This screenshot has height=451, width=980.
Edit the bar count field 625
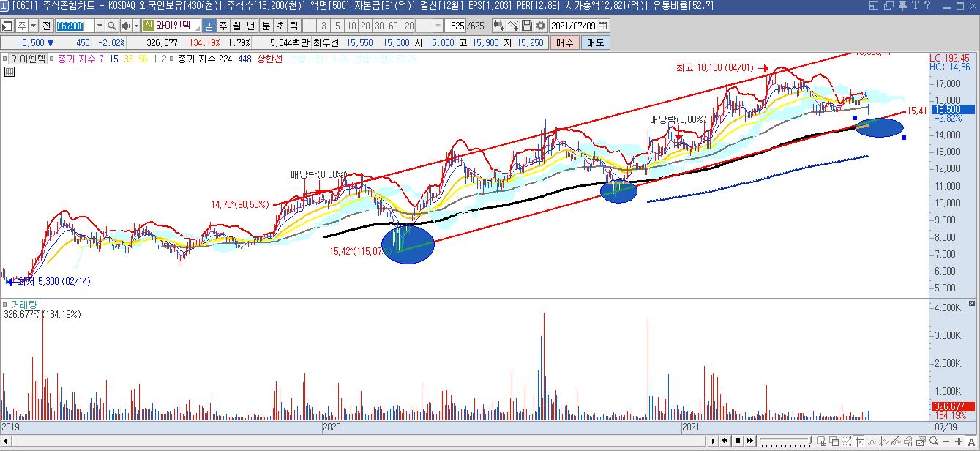click(457, 26)
